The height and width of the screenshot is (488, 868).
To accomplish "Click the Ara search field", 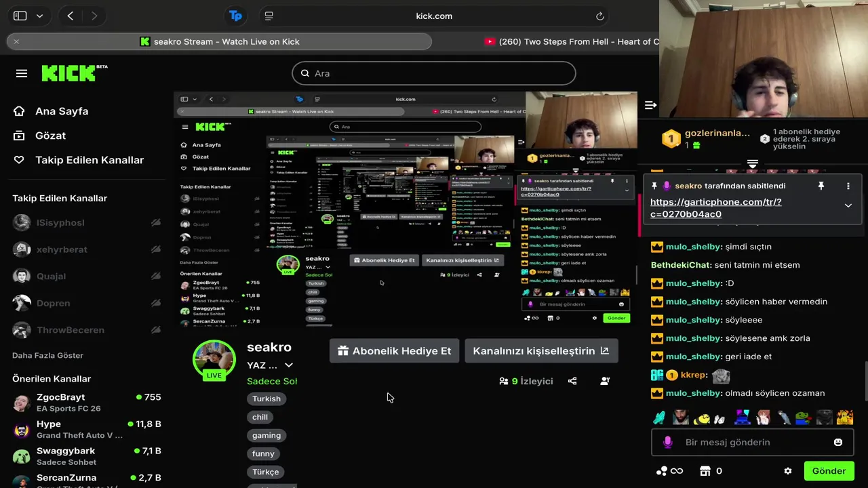I will pos(434,73).
